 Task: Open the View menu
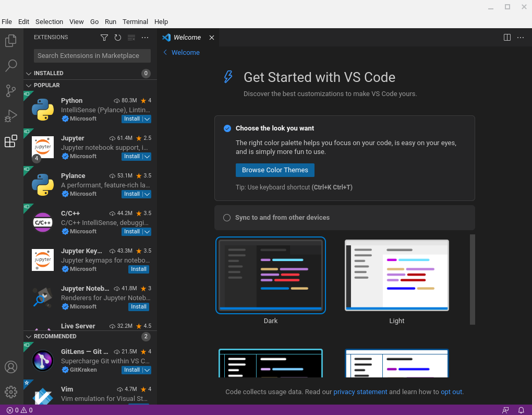[x=76, y=22]
